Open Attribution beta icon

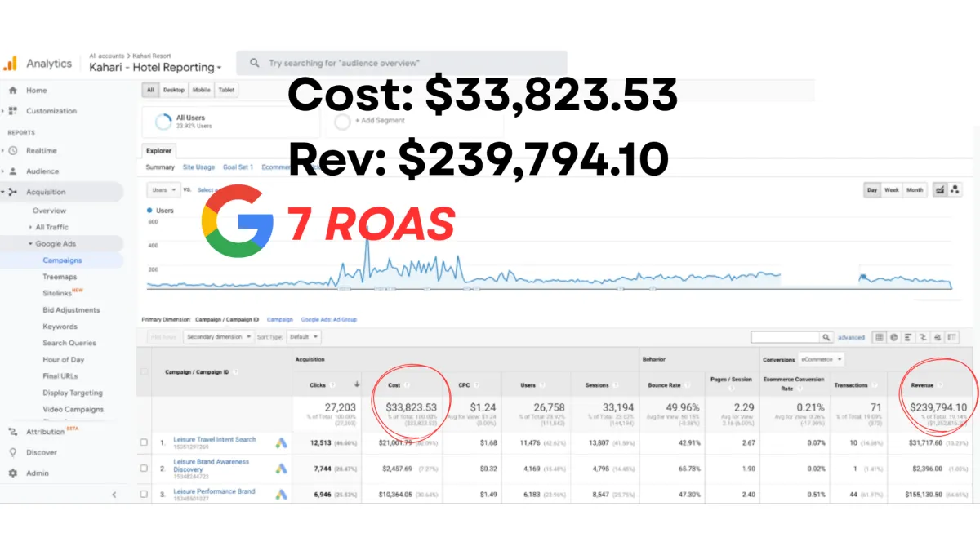[12, 432]
